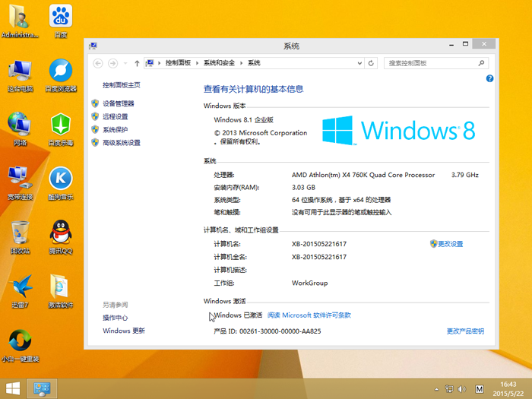Click the Forward navigation arrow
Image resolution: width=532 pixels, height=399 pixels.
coord(113,63)
